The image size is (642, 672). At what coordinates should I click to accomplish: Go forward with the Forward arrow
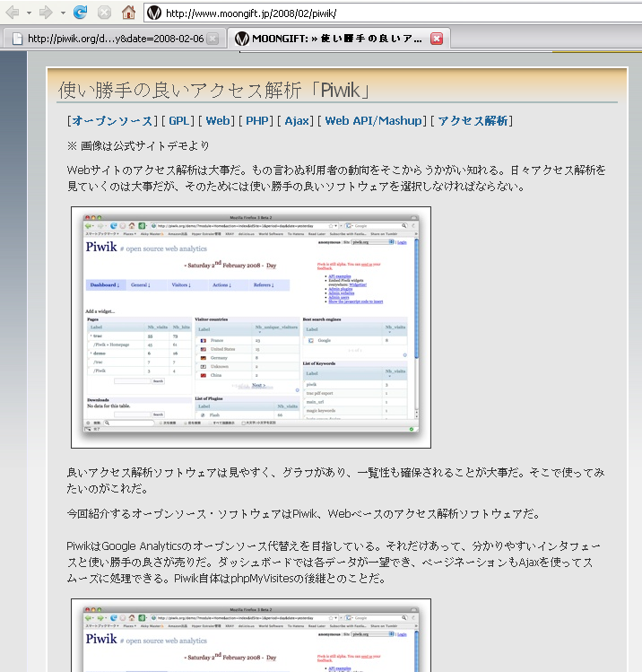[46, 13]
